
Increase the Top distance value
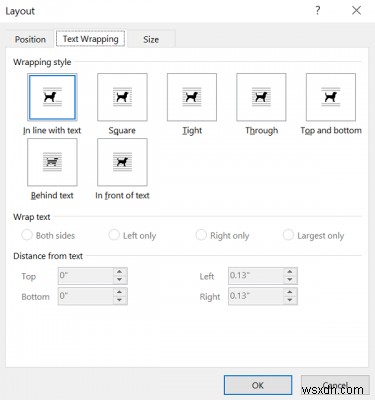click(x=120, y=272)
